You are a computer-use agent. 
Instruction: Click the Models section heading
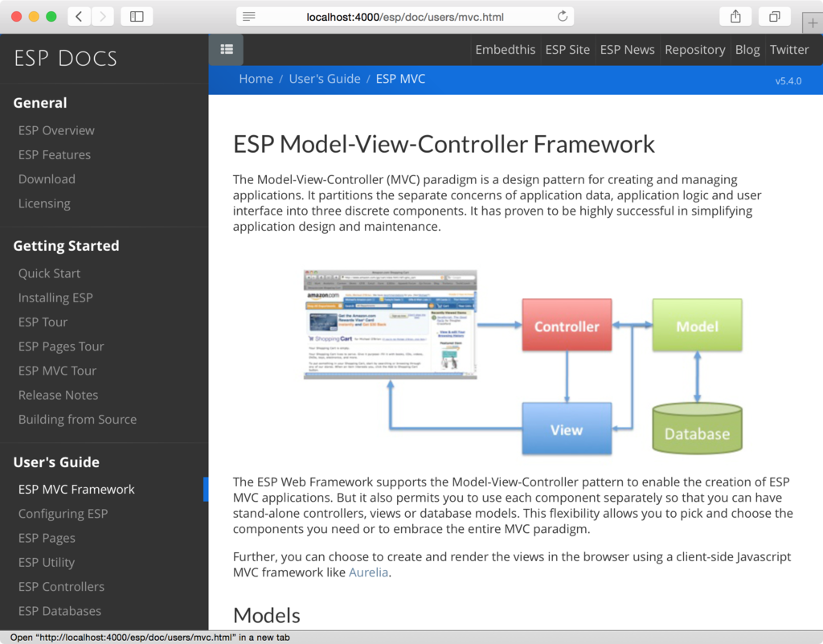267,615
